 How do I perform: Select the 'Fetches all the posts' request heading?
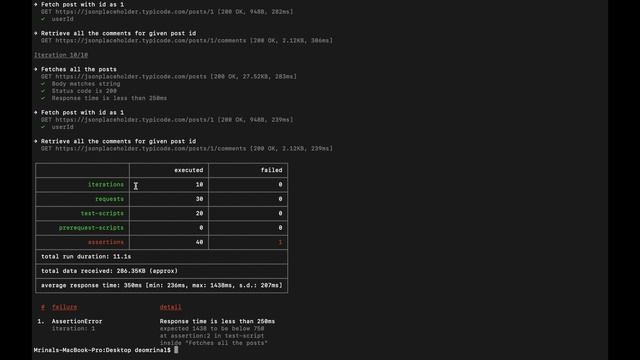[79, 69]
